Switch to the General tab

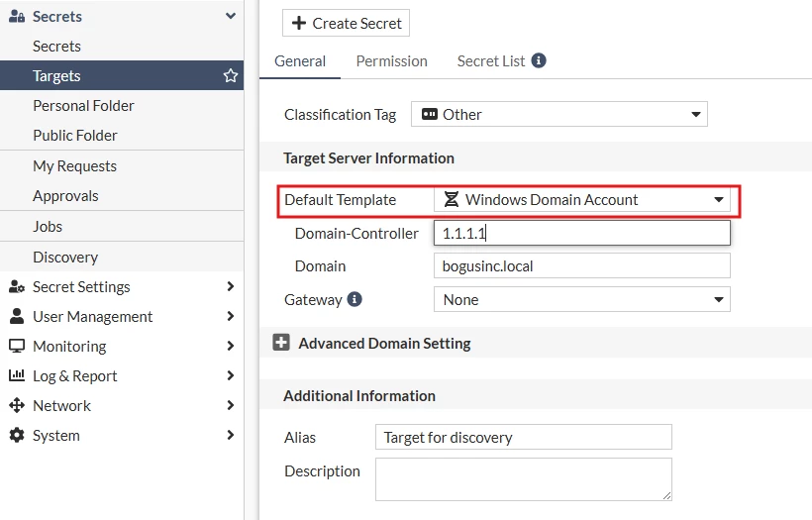coord(300,61)
